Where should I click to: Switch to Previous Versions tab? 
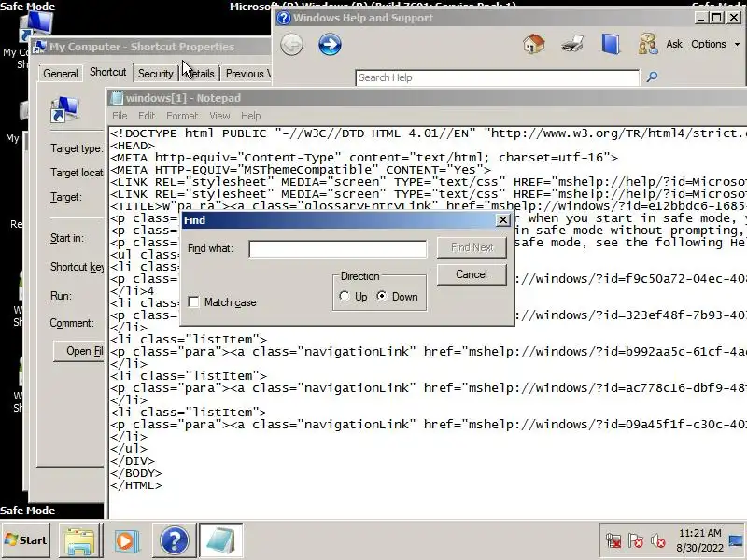tap(247, 74)
